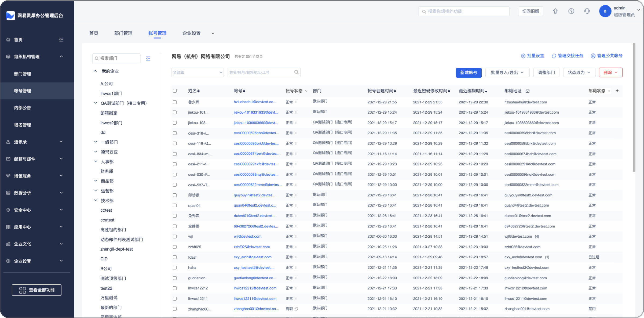Check the row for 鲁少辉

click(175, 102)
